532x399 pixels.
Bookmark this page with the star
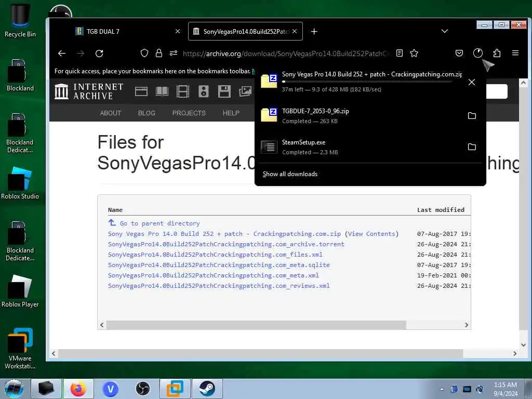(414, 54)
